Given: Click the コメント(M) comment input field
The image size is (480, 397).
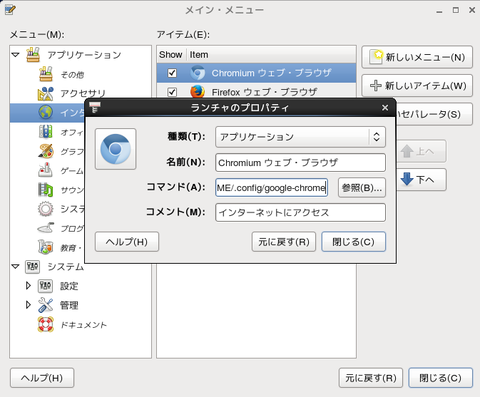Looking at the screenshot, I should [x=300, y=212].
